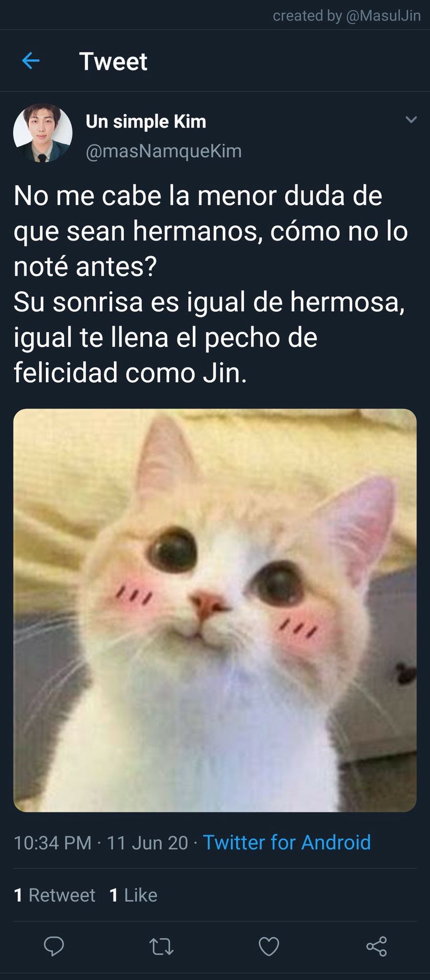
Task: View the 1 Like list
Action: point(134,895)
